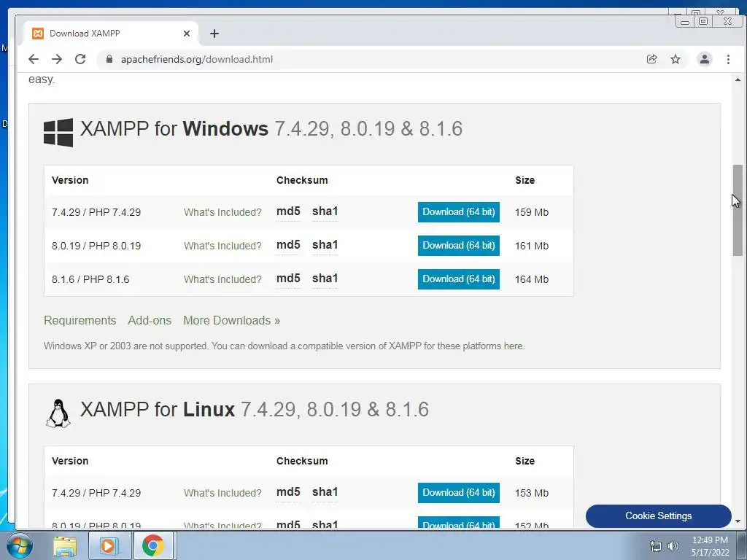Open What's Included for Windows 8.0.19
Screen dimensions: 747x560
222,246
